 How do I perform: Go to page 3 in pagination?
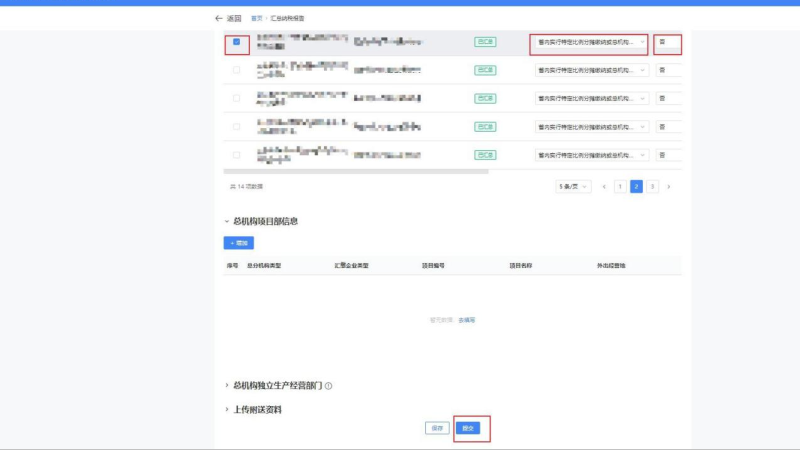click(652, 187)
